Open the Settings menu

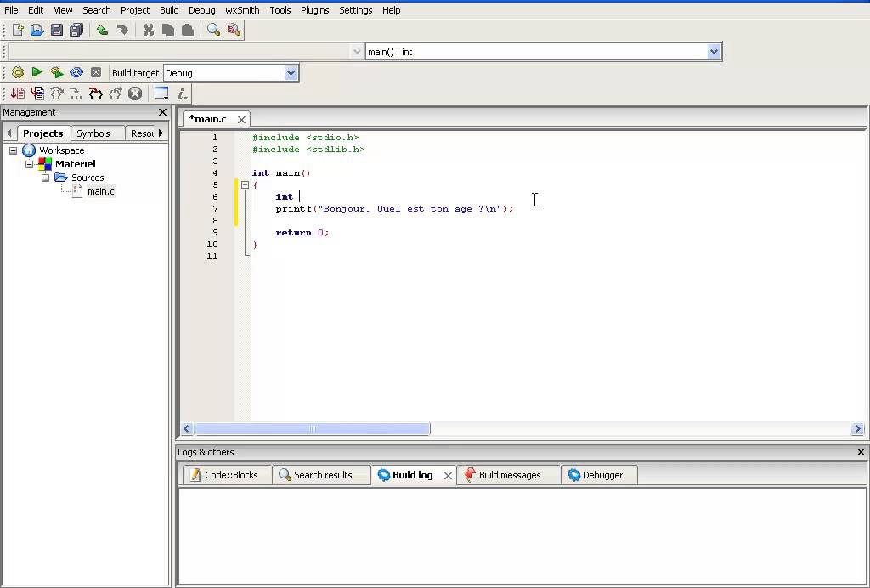pyautogui.click(x=356, y=10)
